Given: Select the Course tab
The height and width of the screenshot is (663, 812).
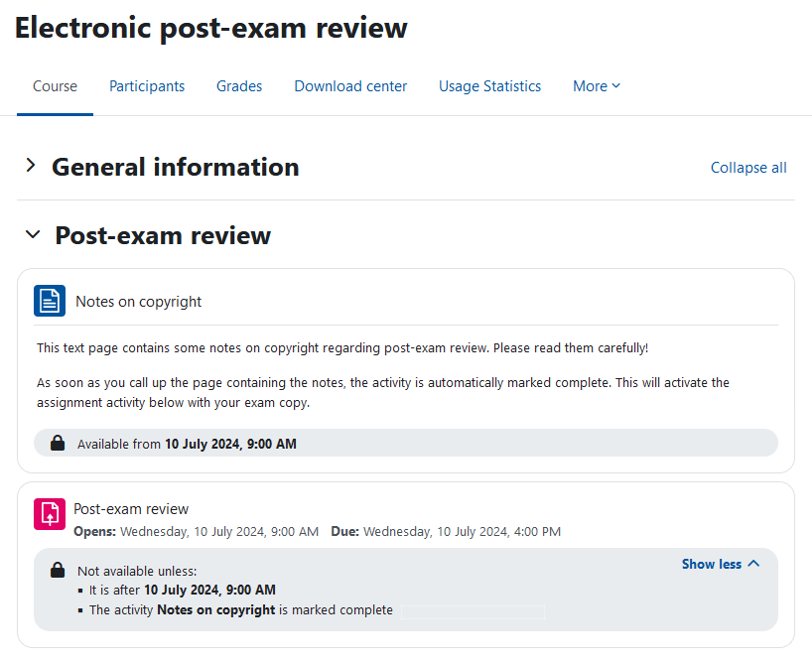Looking at the screenshot, I should (55, 86).
